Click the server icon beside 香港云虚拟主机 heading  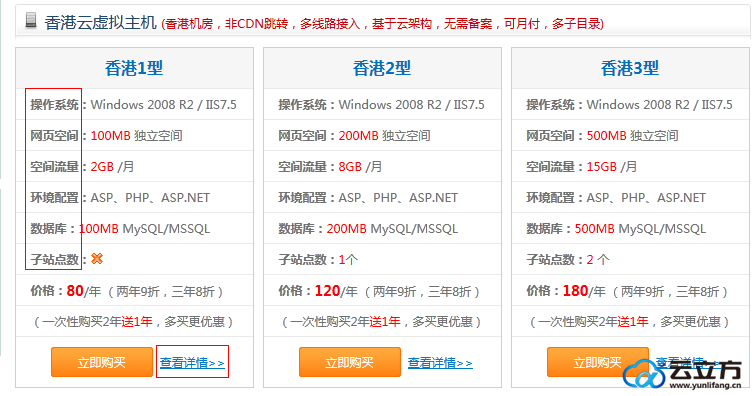[x=31, y=20]
